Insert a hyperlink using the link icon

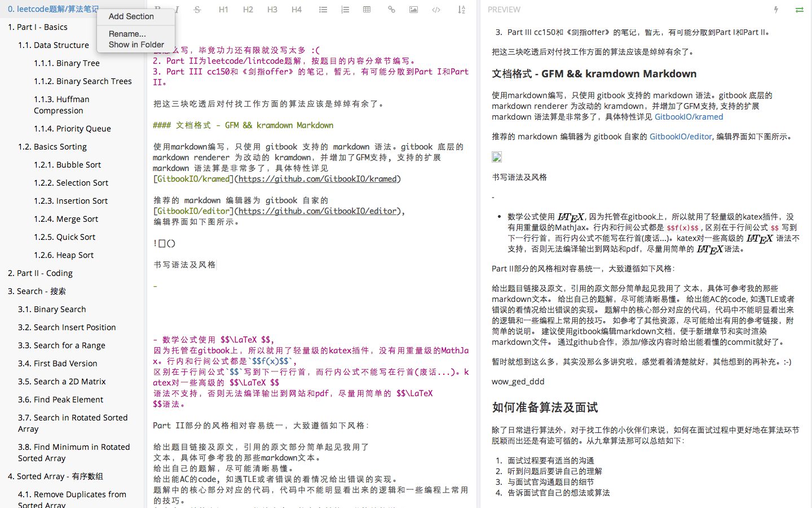click(391, 9)
